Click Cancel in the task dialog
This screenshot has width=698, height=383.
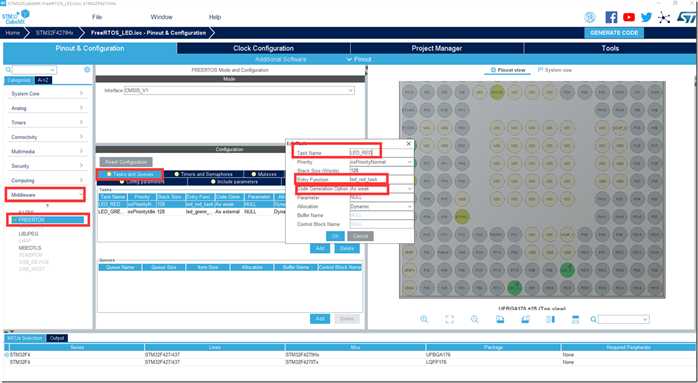(360, 236)
